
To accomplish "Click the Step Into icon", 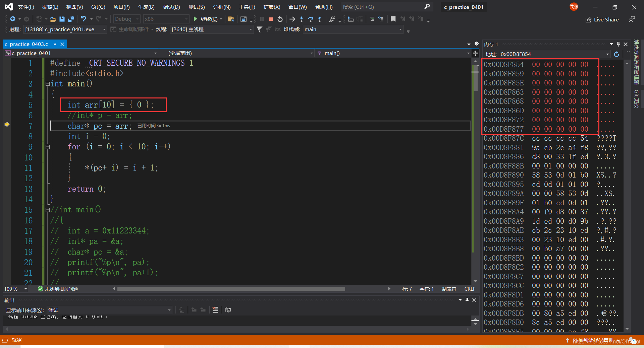I will [302, 19].
